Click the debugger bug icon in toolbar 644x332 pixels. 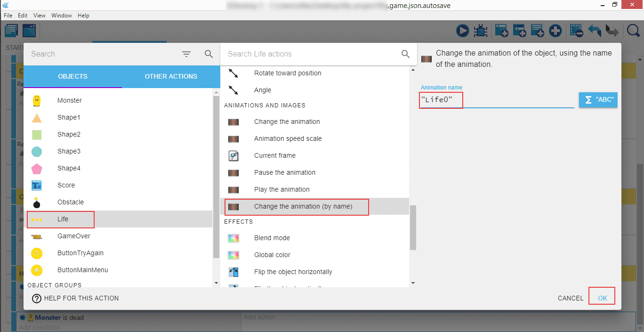[480, 31]
